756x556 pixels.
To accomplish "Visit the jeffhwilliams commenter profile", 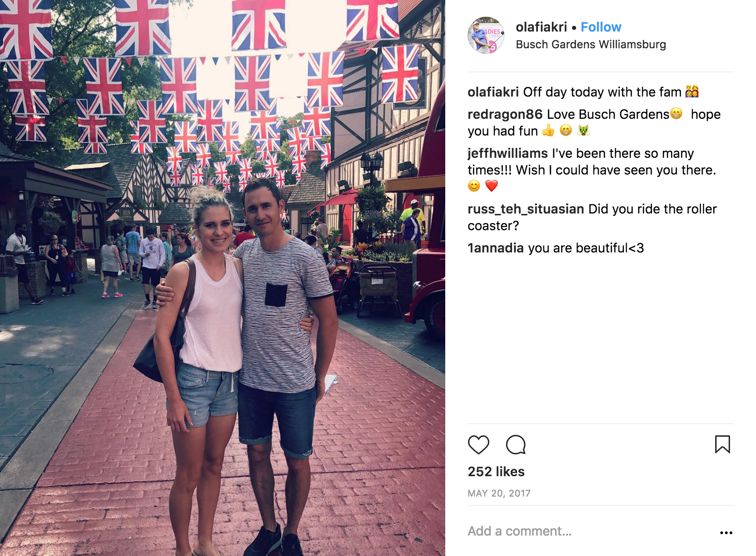I will point(507,153).
